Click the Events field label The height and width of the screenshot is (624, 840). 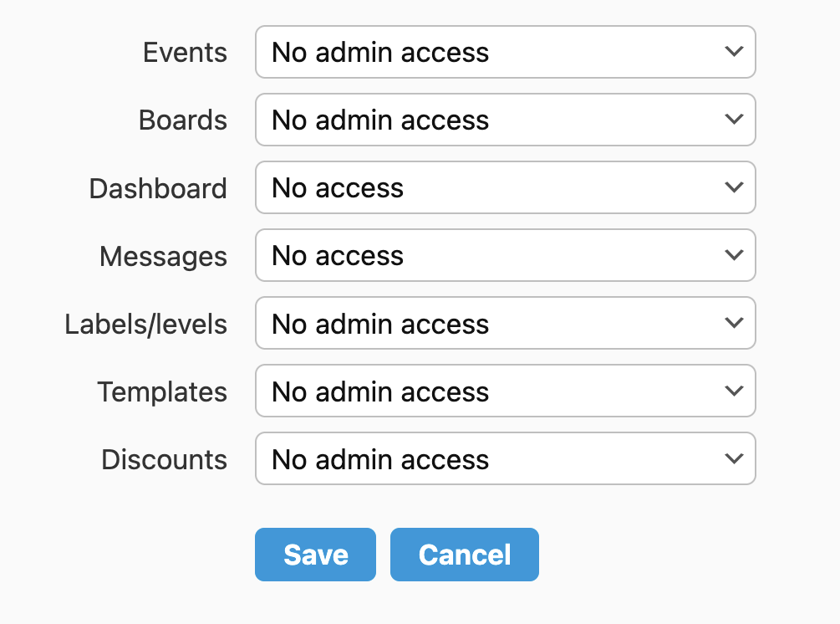[185, 53]
